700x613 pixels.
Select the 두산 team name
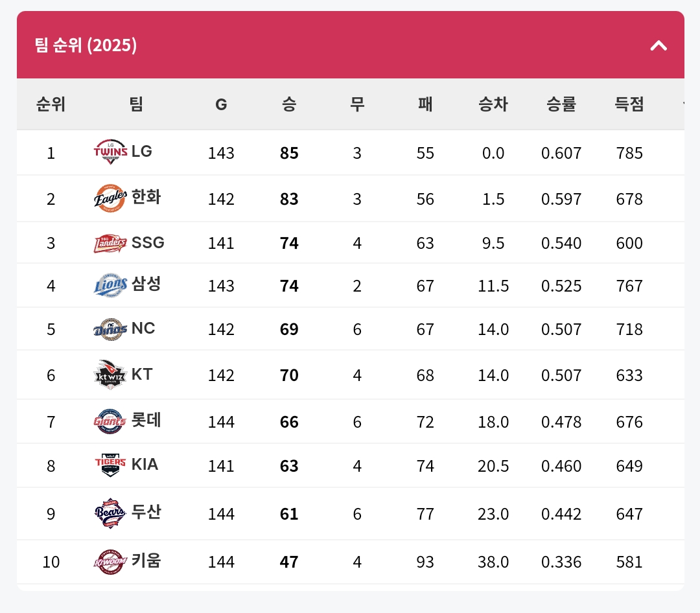click(146, 513)
